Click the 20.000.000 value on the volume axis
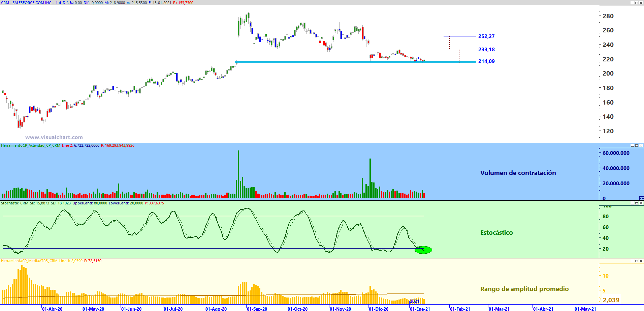The width and height of the screenshot is (644, 311). pos(616,183)
